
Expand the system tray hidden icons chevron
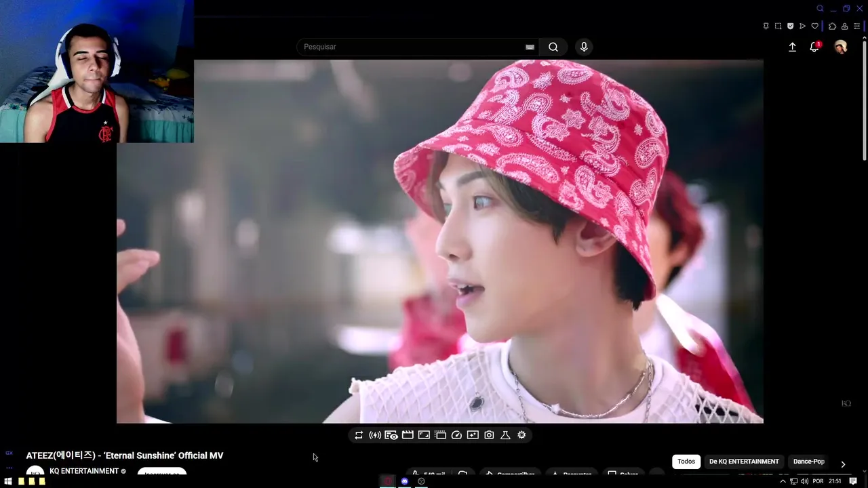point(783,481)
